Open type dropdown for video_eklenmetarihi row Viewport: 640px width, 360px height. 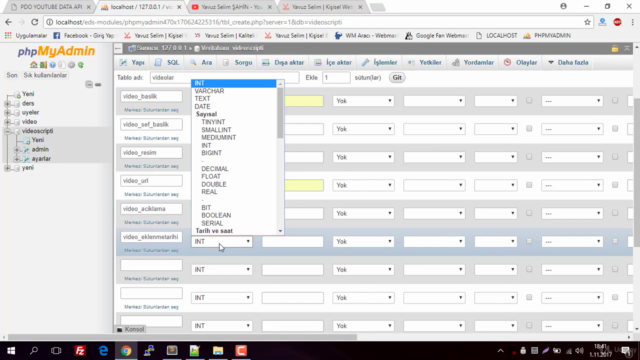tap(222, 242)
